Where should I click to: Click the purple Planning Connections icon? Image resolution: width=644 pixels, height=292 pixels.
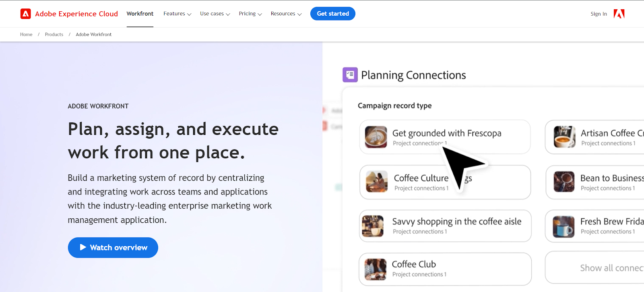coord(350,75)
